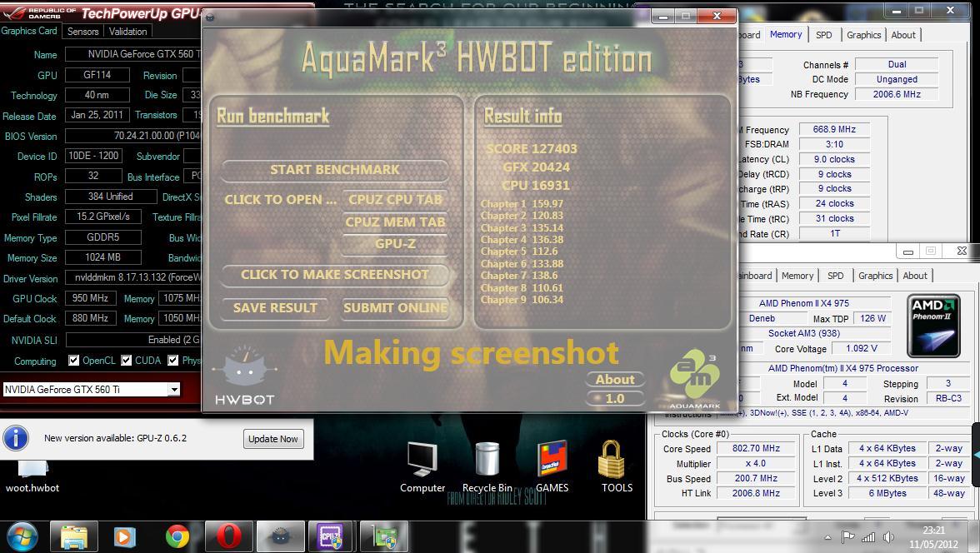The image size is (980, 553).
Task: Click the SCORE 127403 result text
Action: coord(532,149)
